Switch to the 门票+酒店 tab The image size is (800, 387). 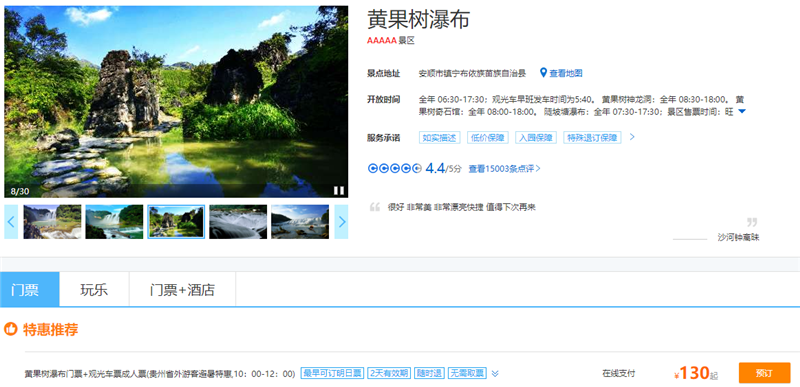[x=183, y=290]
